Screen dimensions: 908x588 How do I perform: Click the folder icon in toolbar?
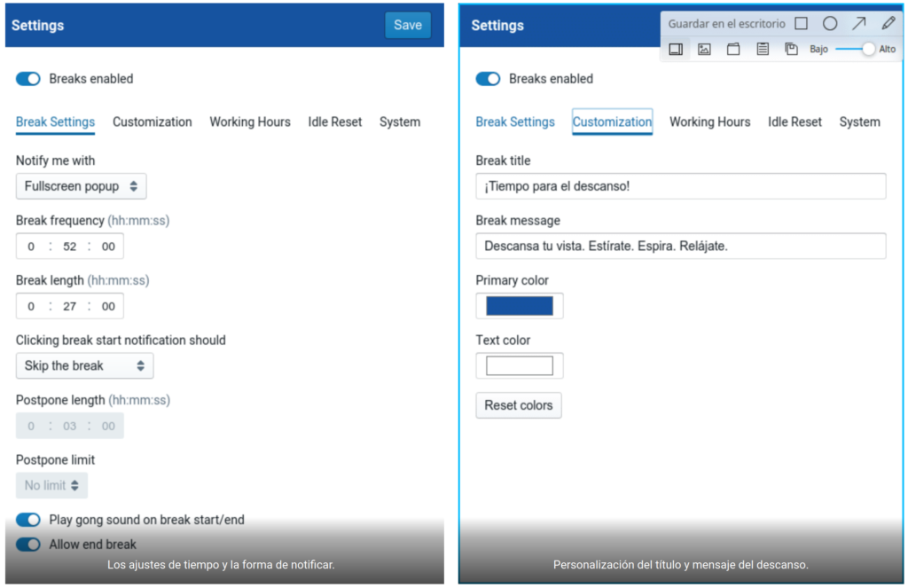pyautogui.click(x=733, y=50)
